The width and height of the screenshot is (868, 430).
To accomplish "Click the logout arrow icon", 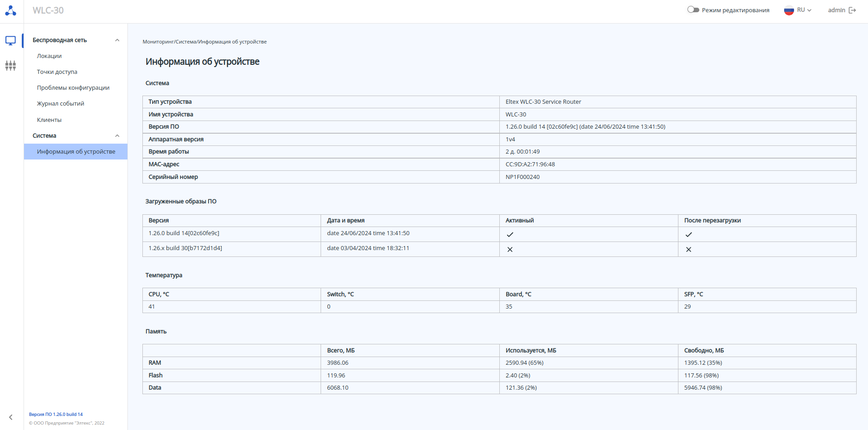I will (852, 10).
